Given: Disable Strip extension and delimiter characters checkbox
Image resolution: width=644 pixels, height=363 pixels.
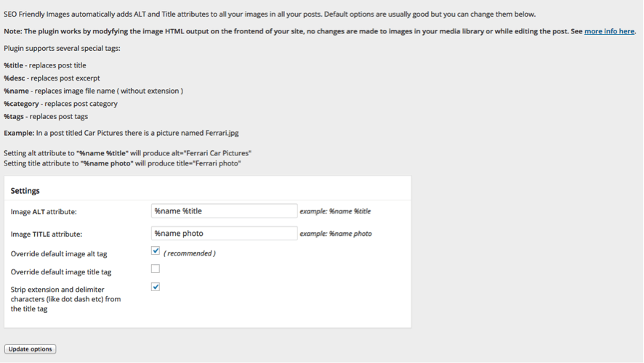Looking at the screenshot, I should 156,287.
